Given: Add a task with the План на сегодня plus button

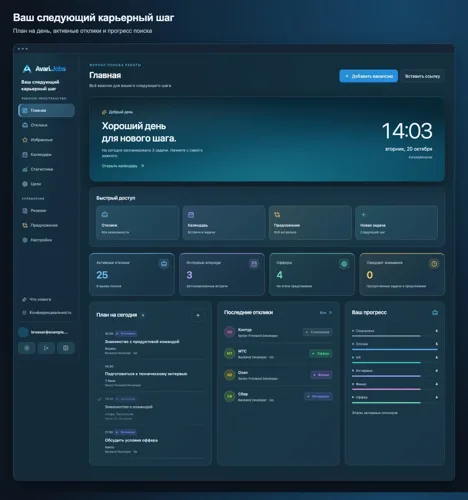Looking at the screenshot, I should 198,315.
